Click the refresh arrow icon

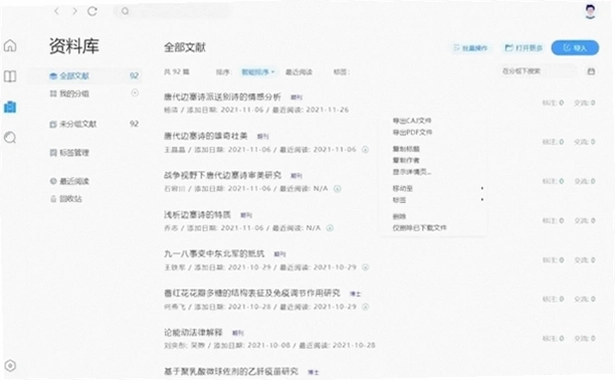coord(93,11)
